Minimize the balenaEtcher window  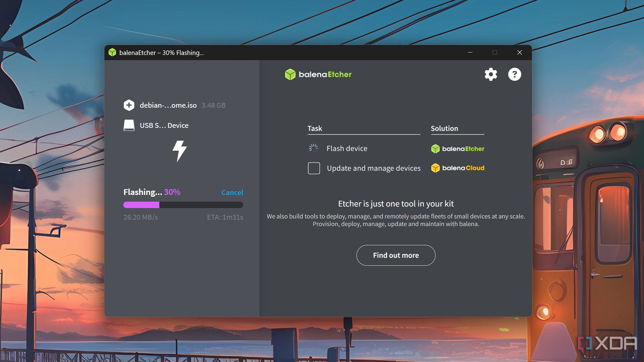[470, 52]
